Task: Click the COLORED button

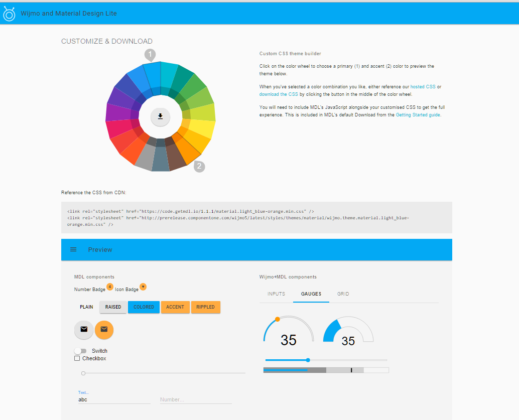Action: pos(144,307)
